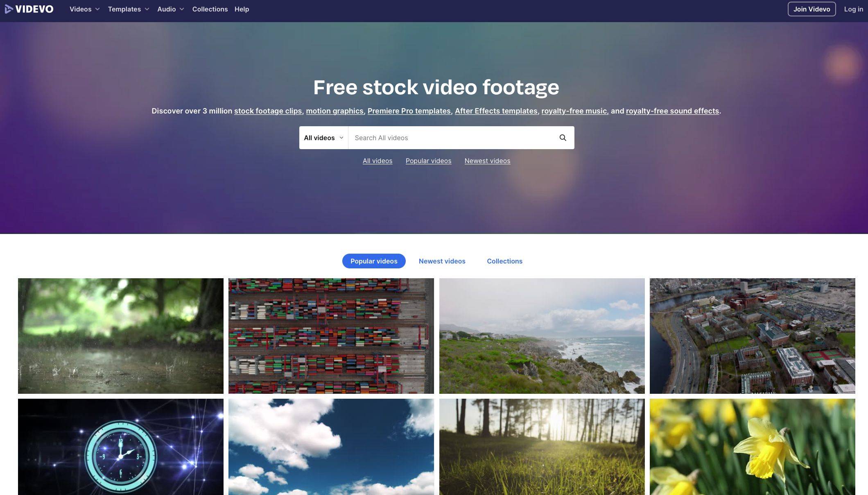Click the royalty-free music link
868x495 pixels.
pyautogui.click(x=574, y=111)
